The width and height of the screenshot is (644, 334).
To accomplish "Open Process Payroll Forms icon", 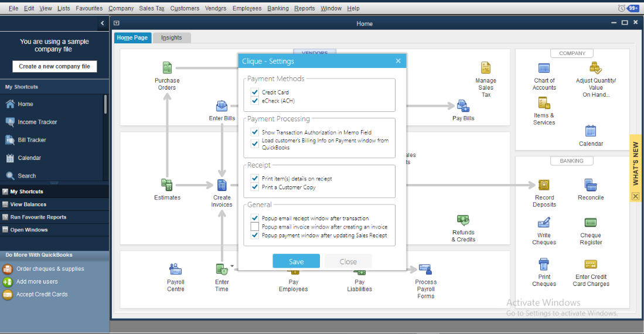I will point(425,270).
